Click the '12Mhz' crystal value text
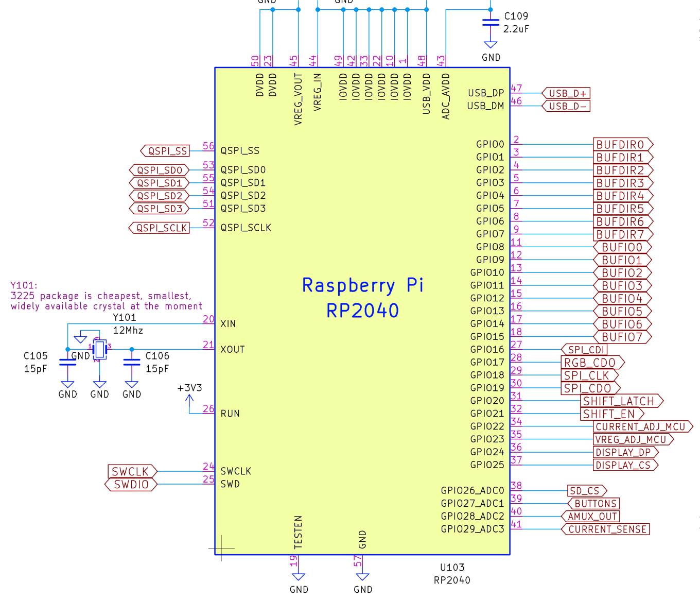700x600 pixels. 128,330
